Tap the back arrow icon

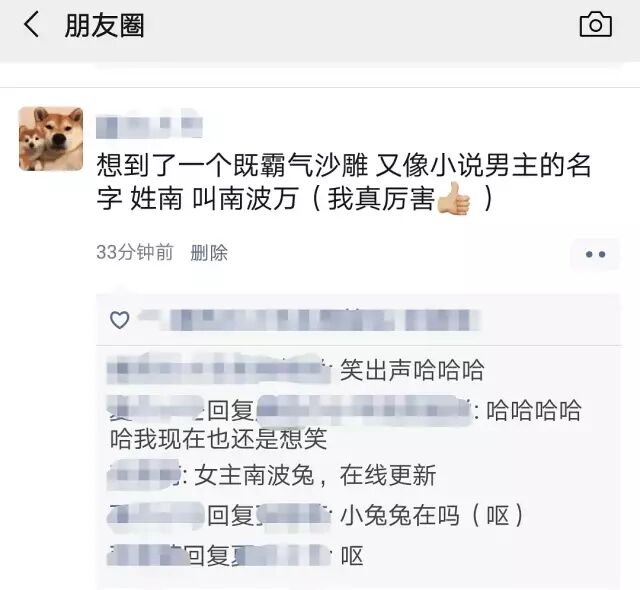coord(31,24)
